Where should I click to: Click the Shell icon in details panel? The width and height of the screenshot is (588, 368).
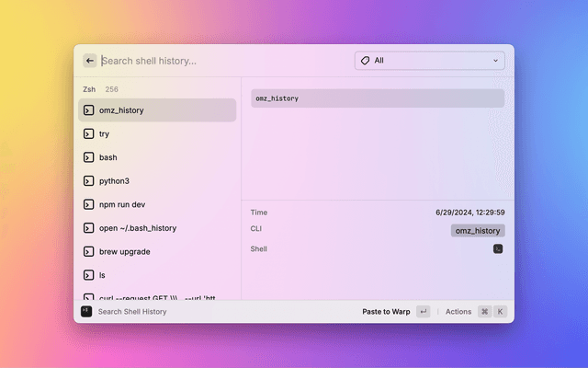498,249
